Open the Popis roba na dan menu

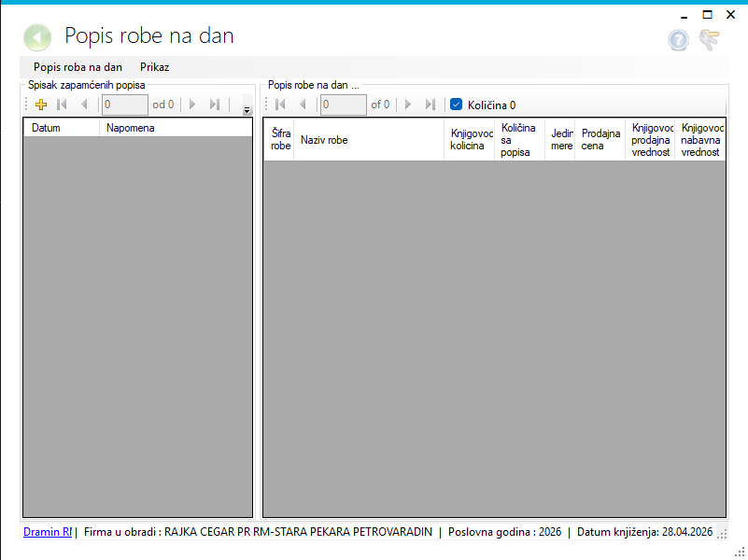tap(78, 67)
